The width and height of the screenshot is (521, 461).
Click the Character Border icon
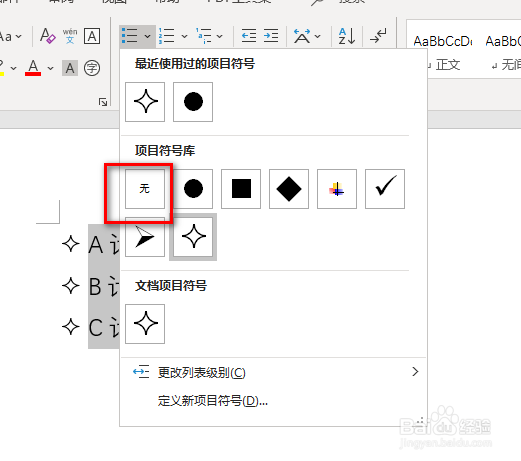pyautogui.click(x=92, y=36)
